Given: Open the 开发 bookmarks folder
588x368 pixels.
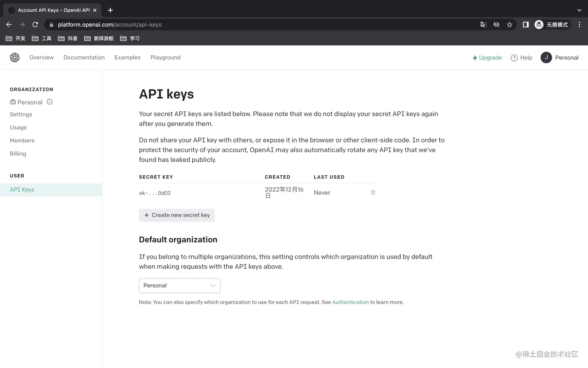Looking at the screenshot, I should click(x=16, y=38).
